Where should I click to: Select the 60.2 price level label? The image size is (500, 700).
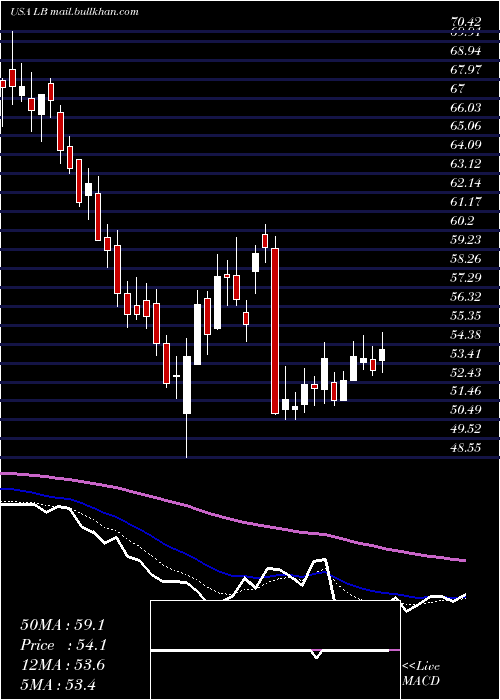[x=463, y=221]
